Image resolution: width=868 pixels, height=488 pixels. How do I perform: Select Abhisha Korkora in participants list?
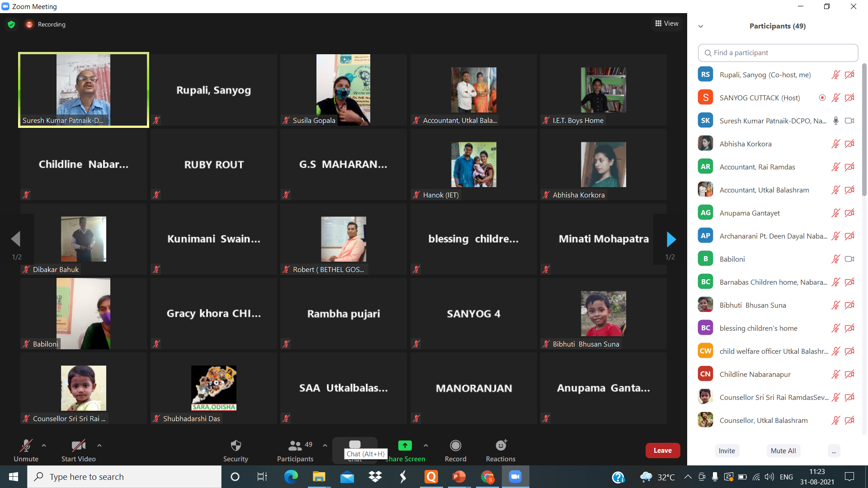pyautogui.click(x=745, y=144)
